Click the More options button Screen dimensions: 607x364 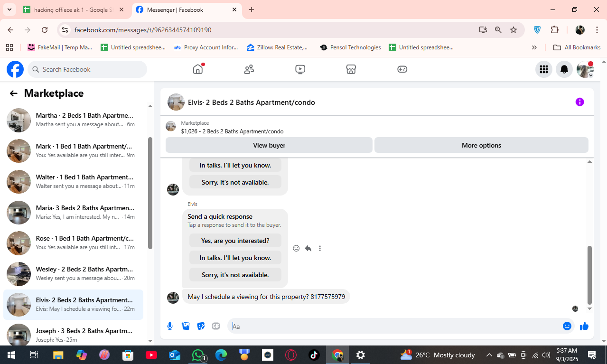click(481, 145)
